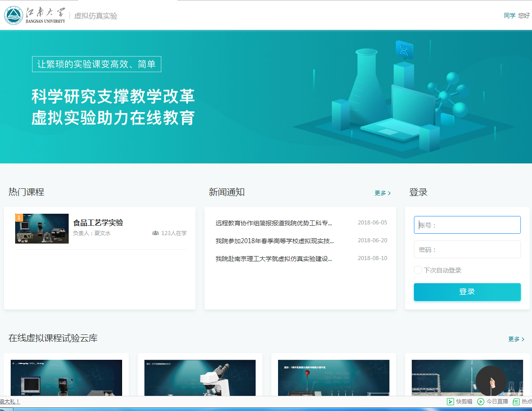The width and height of the screenshot is (532, 411).
Task: Focus the 账号 account input field
Action: (x=467, y=225)
